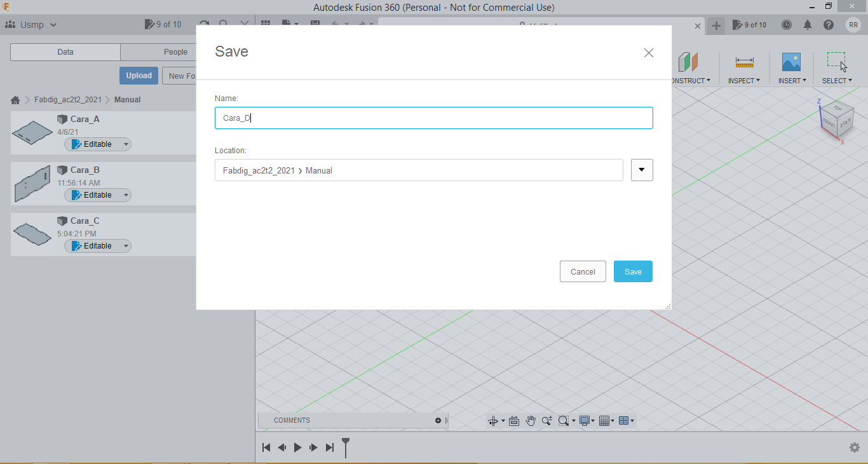Expand the Comments panel with the plus icon
The image size is (868, 464).
click(438, 420)
